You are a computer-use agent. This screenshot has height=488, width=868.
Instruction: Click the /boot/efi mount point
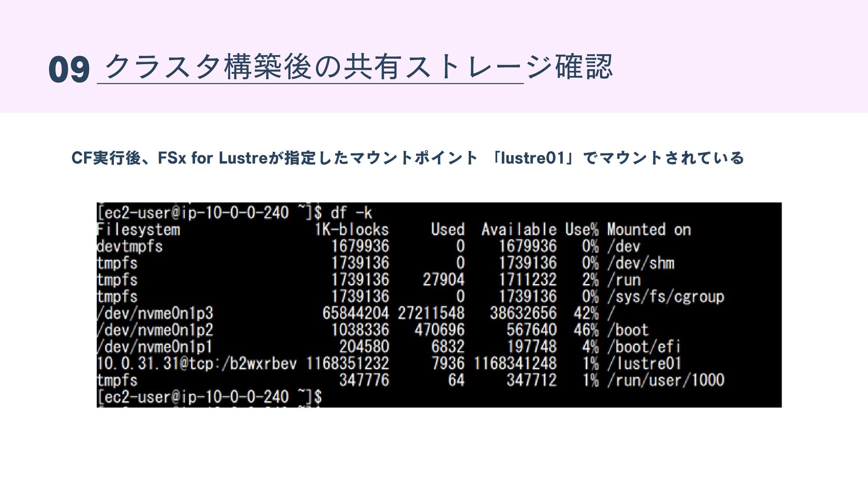click(x=644, y=347)
